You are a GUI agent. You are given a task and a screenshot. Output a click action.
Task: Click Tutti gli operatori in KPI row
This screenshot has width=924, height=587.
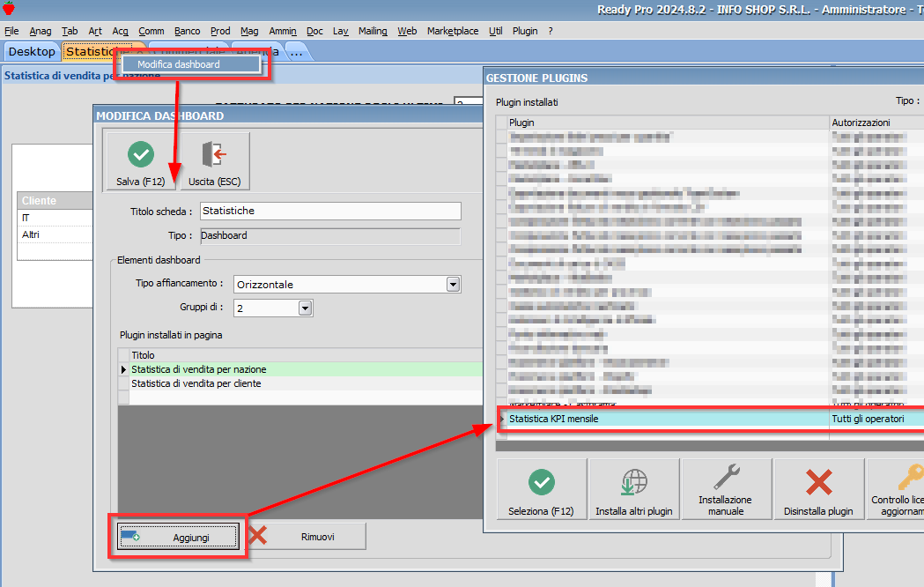(x=868, y=419)
